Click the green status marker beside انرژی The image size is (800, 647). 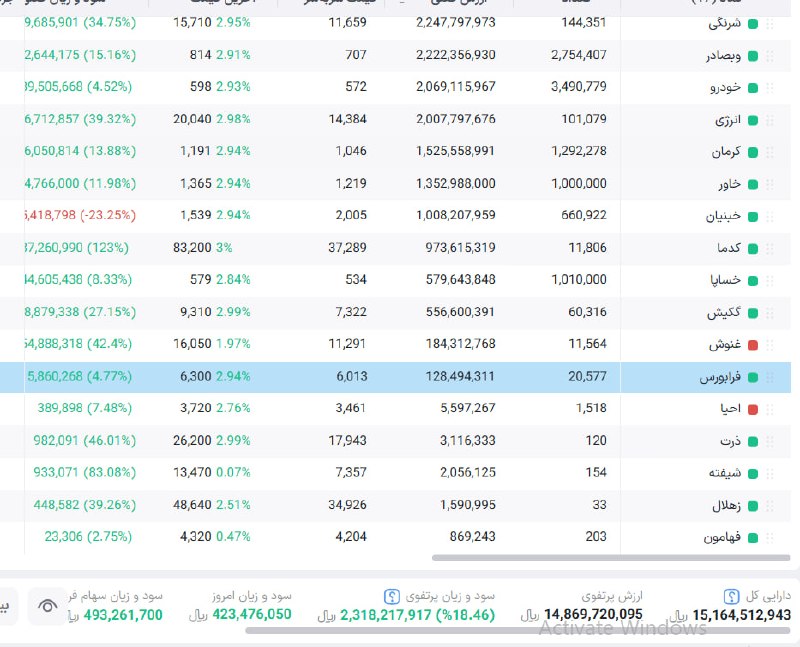pyautogui.click(x=753, y=120)
